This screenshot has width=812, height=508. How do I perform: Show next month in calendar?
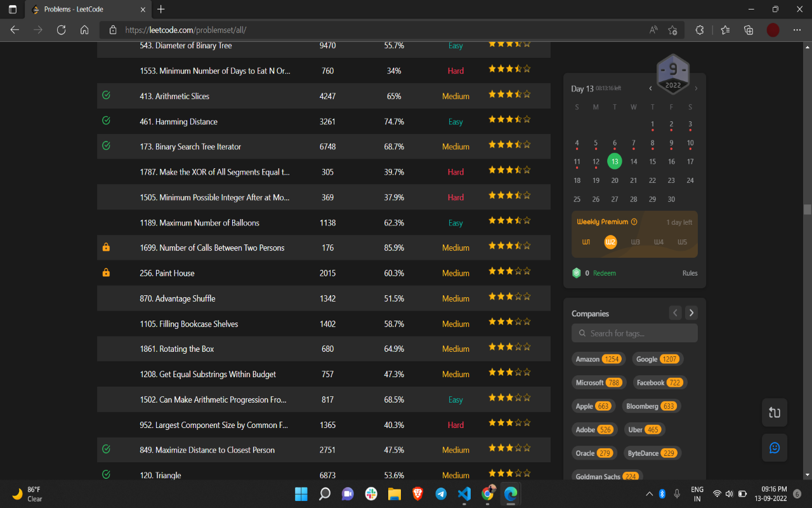click(696, 89)
